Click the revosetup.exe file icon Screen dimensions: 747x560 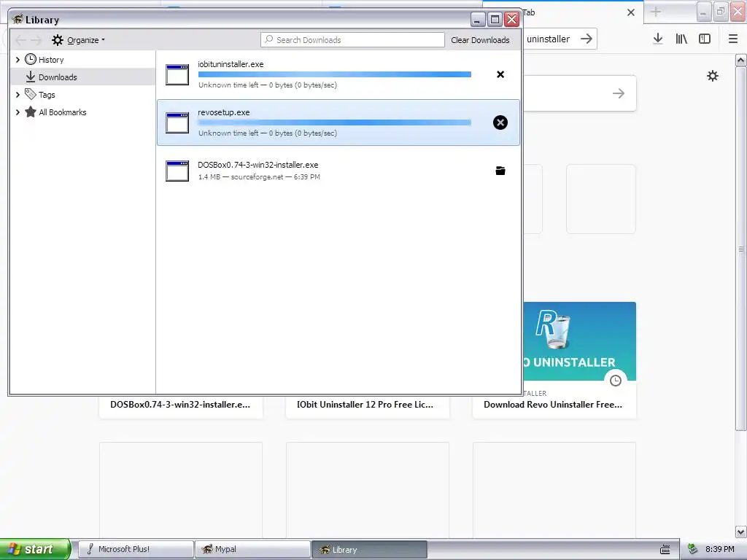coord(177,122)
